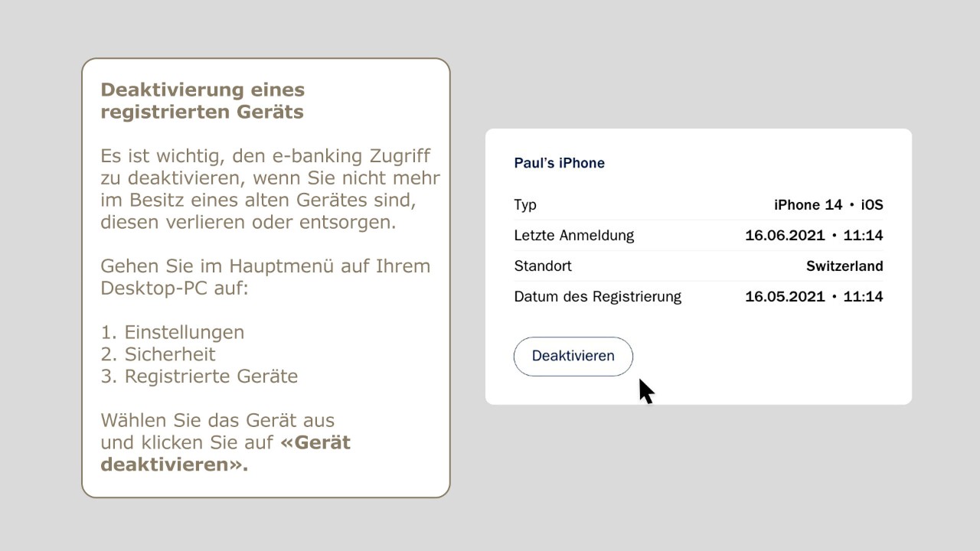Click the Datum des Registrierung label
980x551 pixels.
pyautogui.click(x=597, y=297)
